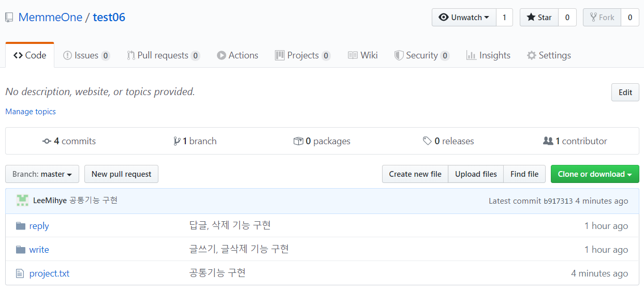Viewport: 644px width, 291px height.
Task: Click the description text No description, website, or topics provided
Action: tap(100, 92)
